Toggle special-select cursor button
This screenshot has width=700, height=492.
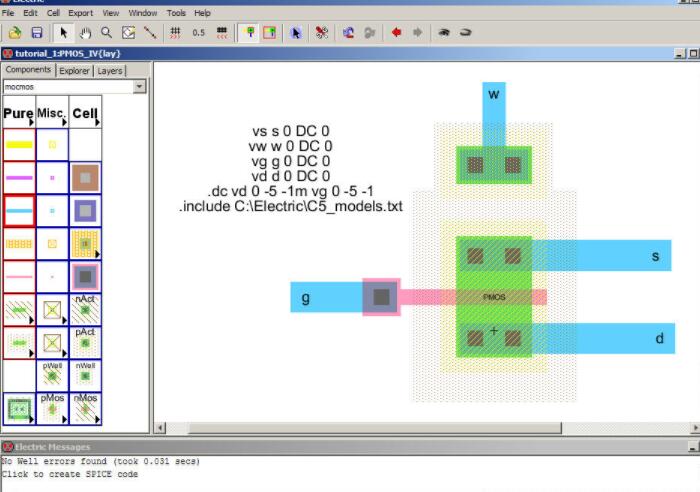pos(296,33)
